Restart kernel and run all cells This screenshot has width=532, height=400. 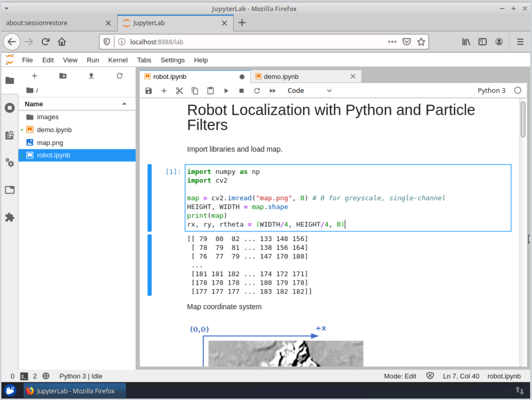[x=273, y=91]
